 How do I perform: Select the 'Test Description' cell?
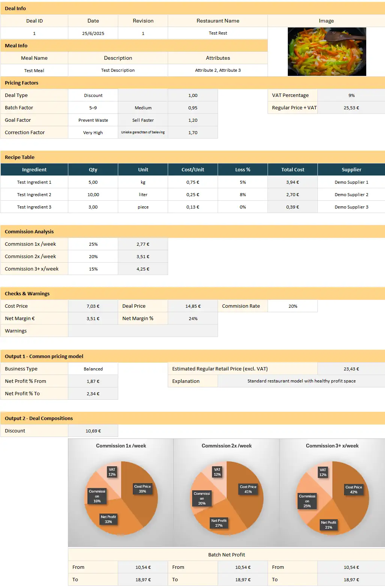click(x=118, y=70)
